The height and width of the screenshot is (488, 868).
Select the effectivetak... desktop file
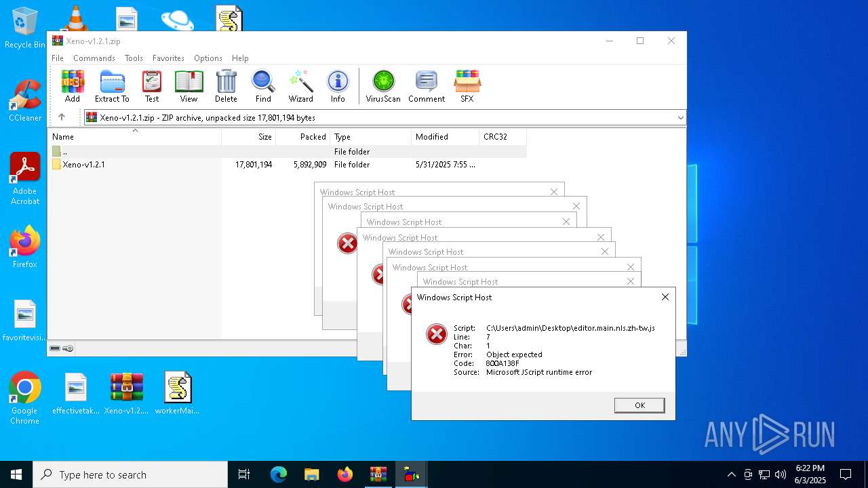[x=76, y=393]
